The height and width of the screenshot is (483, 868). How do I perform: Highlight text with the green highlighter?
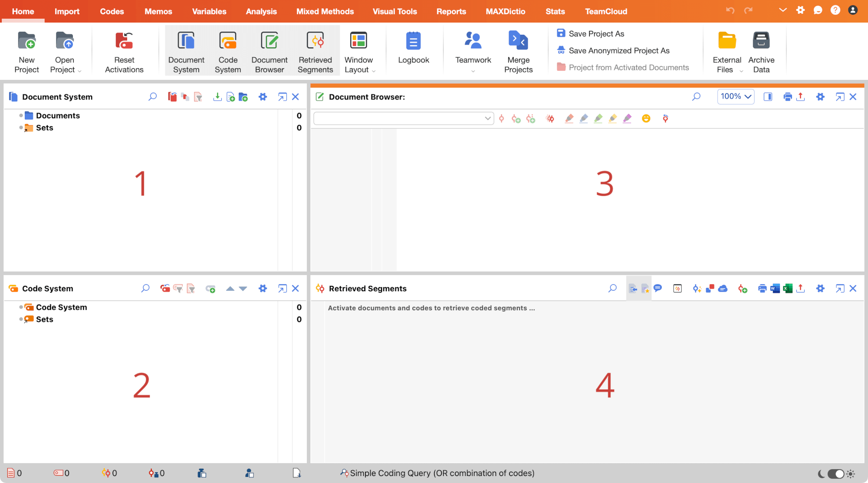coord(598,118)
